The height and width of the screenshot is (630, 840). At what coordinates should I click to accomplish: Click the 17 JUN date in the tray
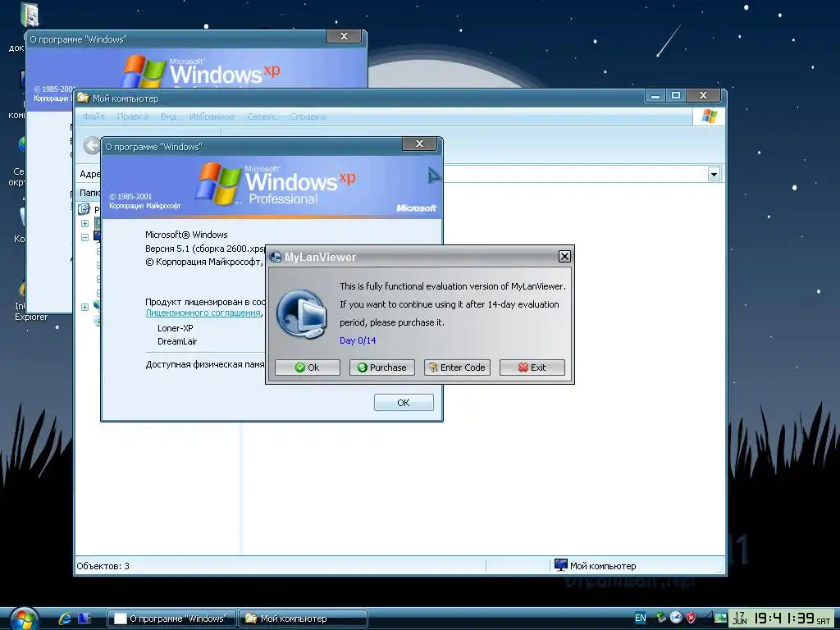(x=740, y=619)
